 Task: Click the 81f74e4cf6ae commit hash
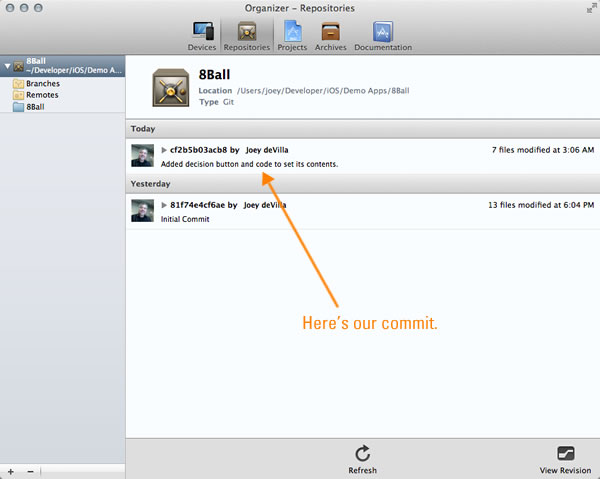(x=197, y=205)
